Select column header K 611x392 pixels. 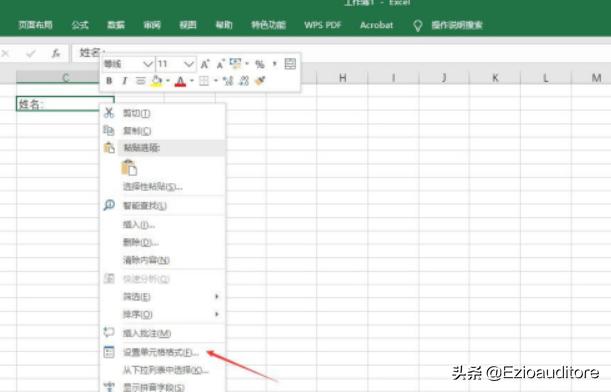click(495, 78)
